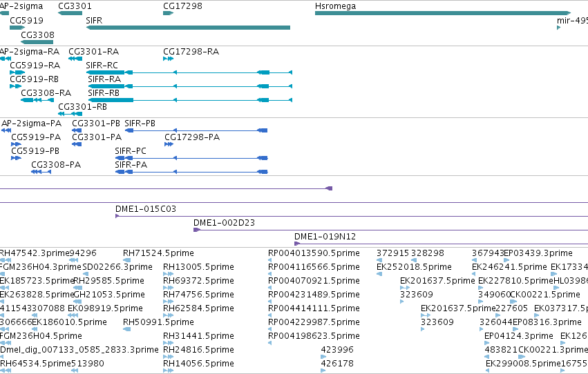
Task: Select the RP004414111.5prime EST label
Action: [314, 308]
